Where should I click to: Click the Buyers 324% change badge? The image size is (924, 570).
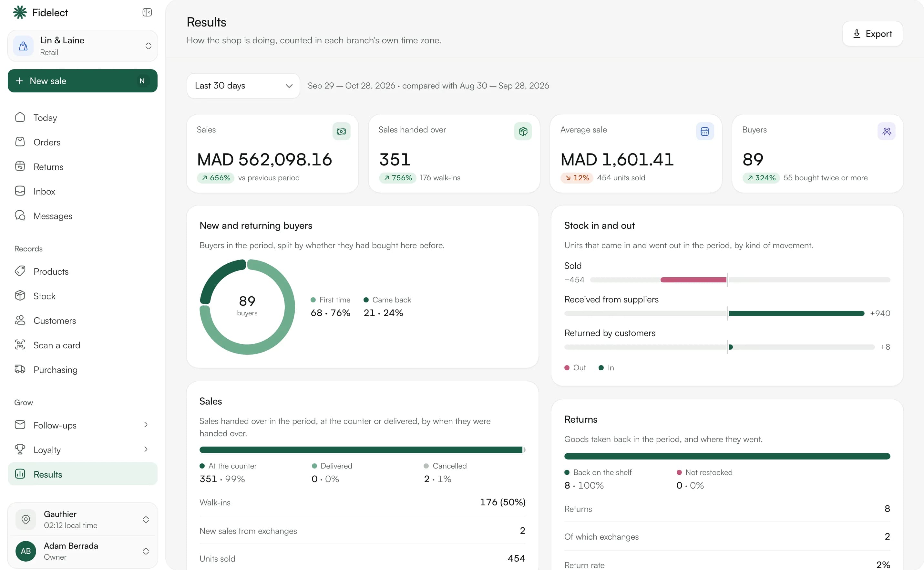pos(761,178)
